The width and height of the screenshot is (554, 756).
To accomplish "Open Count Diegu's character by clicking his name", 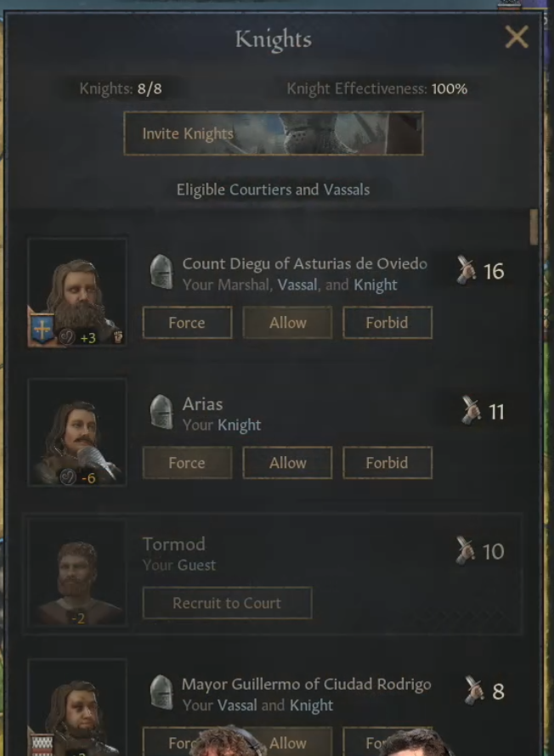I will pos(303,264).
